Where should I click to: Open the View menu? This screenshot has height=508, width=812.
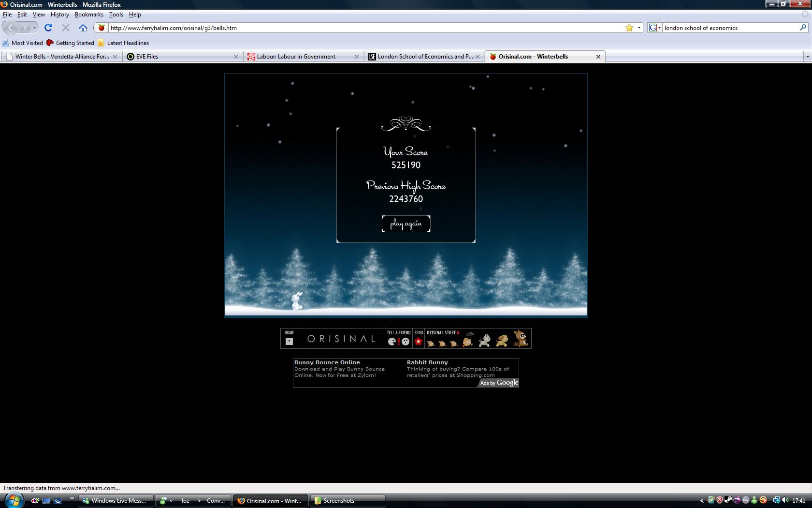(x=39, y=15)
